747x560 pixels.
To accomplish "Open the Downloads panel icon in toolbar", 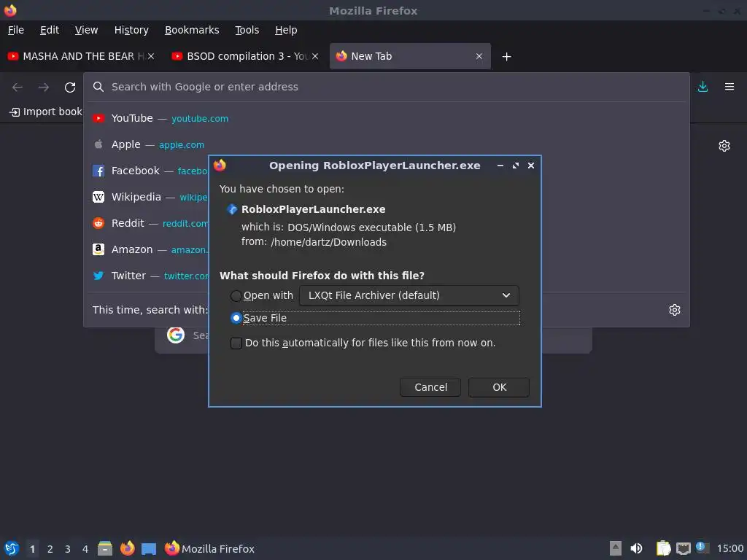I will click(703, 87).
